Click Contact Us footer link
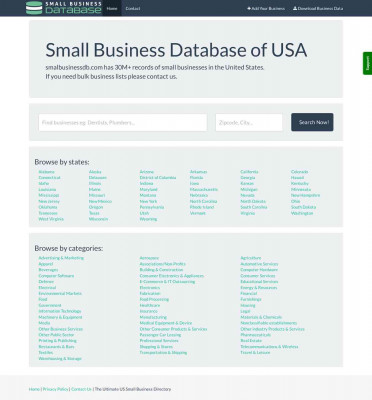 [x=81, y=389]
